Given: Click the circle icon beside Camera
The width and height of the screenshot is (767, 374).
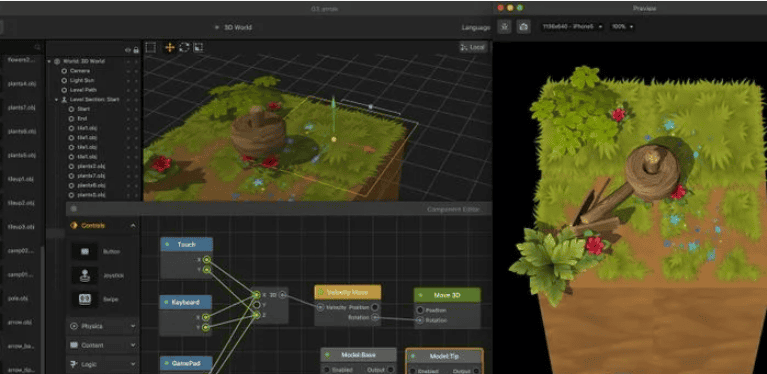Looking at the screenshot, I should (64, 71).
